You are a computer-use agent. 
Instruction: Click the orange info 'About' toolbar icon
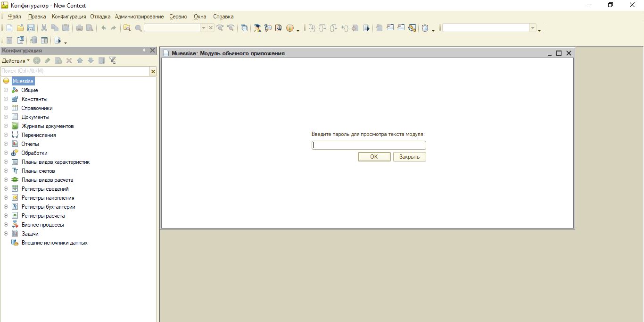click(289, 28)
